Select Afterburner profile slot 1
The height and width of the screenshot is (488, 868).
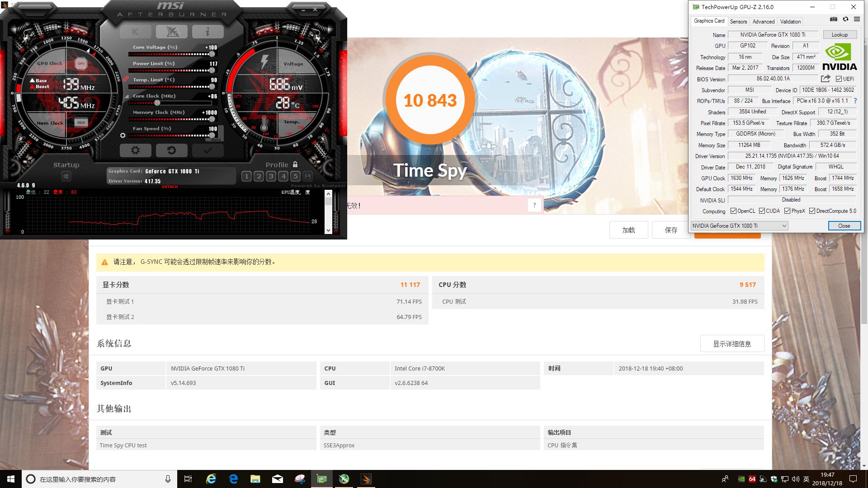246,176
